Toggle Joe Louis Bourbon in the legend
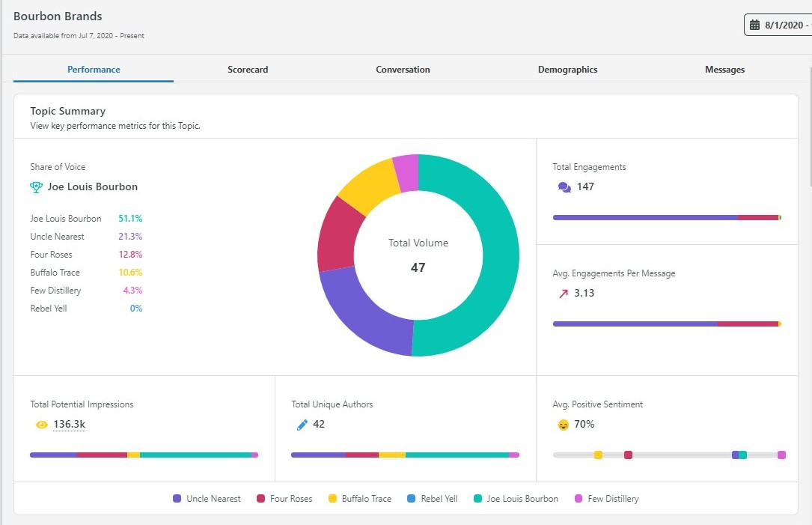The image size is (812, 525). click(516, 499)
